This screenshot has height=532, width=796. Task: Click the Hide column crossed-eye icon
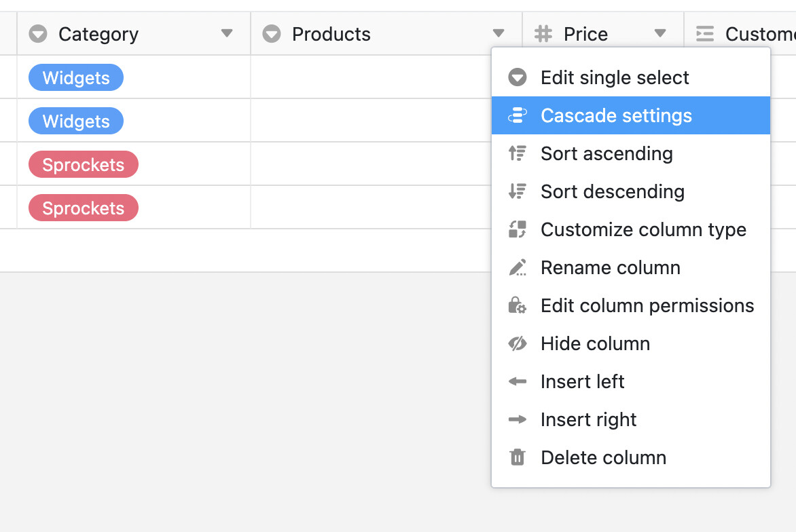coord(518,344)
